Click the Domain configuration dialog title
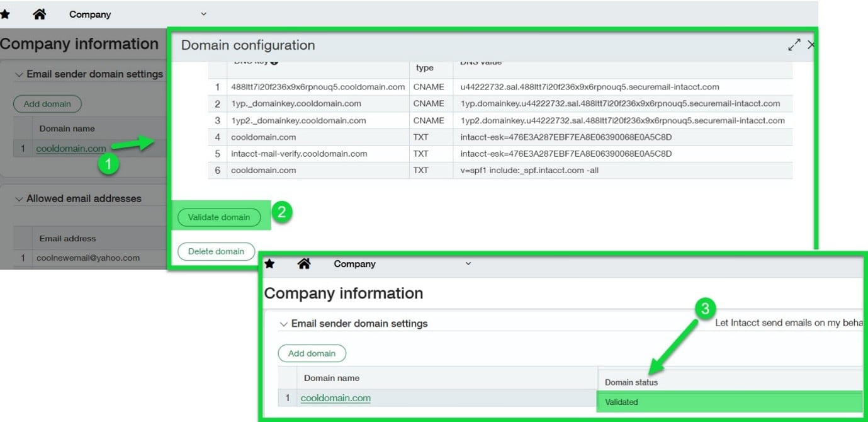Image resolution: width=868 pixels, height=422 pixels. coord(248,45)
